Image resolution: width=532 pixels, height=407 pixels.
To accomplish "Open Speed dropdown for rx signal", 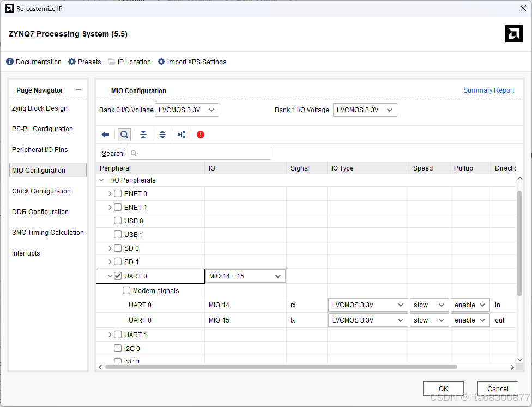I will (x=429, y=305).
